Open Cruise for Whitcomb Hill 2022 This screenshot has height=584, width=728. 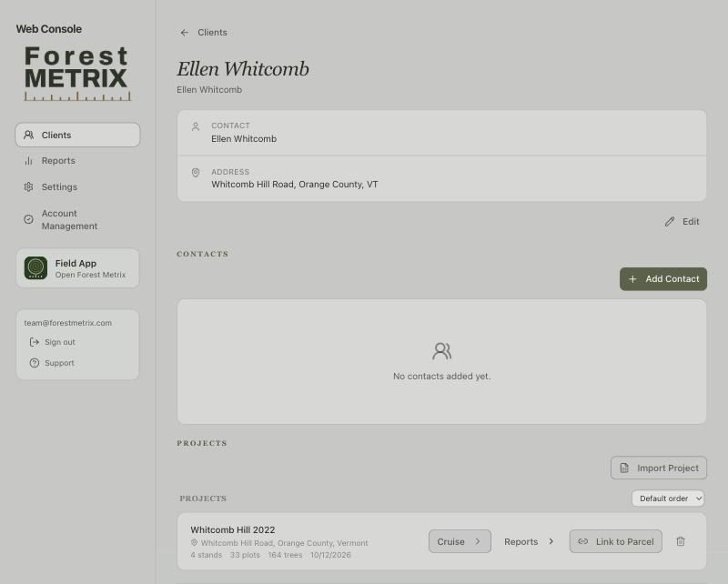pos(460,541)
